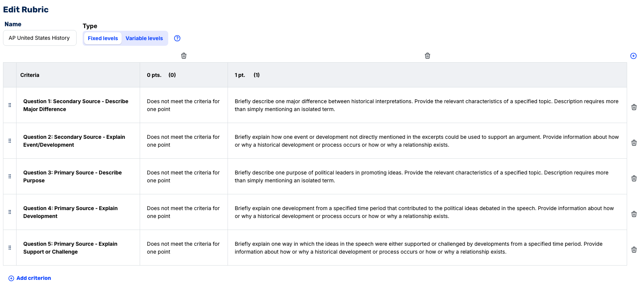
Task: Switch to Variable levels type
Action: pos(144,38)
